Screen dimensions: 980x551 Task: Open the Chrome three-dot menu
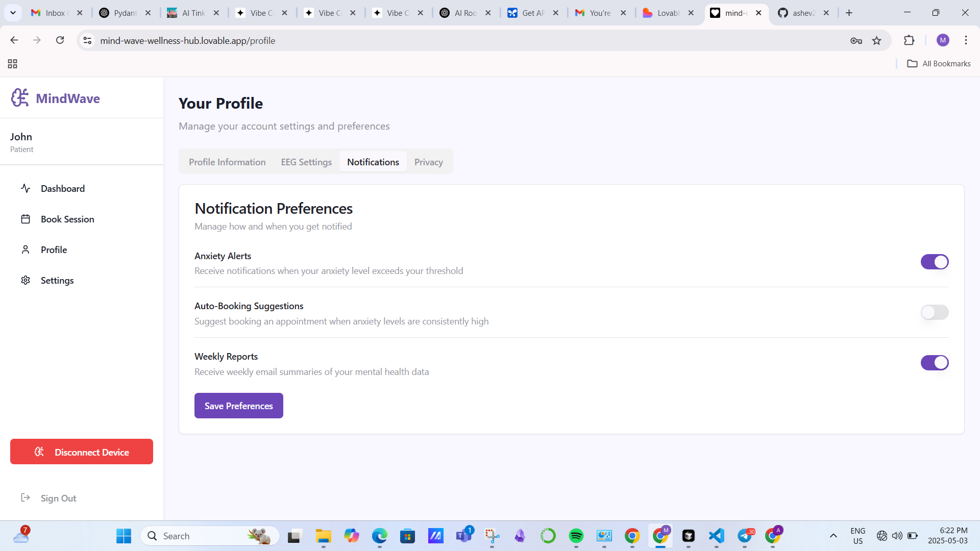pyautogui.click(x=966, y=40)
